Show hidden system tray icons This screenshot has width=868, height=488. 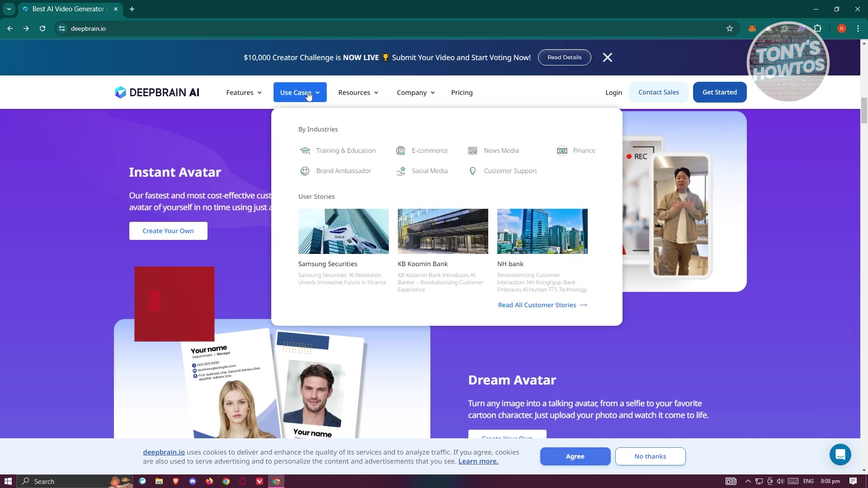748,481
